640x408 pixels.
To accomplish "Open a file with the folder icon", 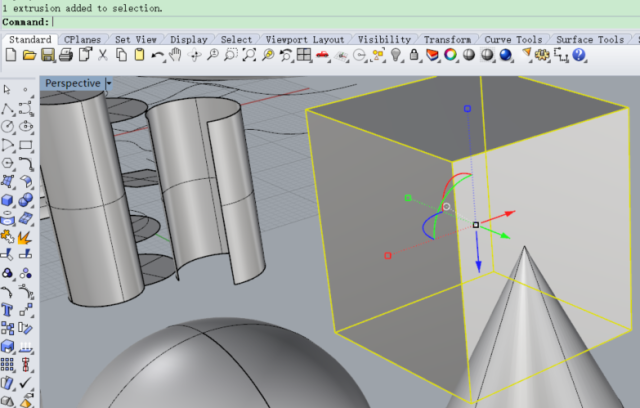I will (x=28, y=55).
